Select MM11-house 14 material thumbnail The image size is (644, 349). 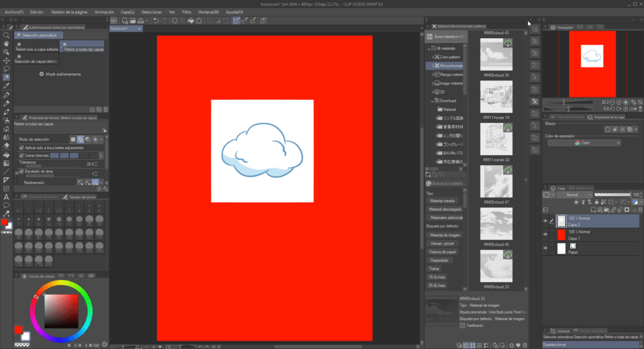(496, 97)
